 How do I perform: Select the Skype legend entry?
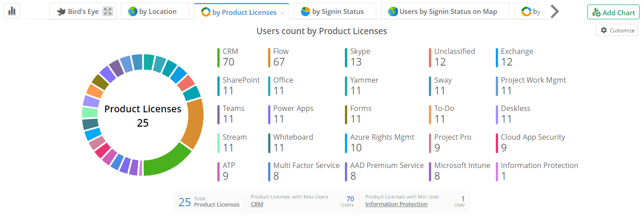click(x=358, y=57)
